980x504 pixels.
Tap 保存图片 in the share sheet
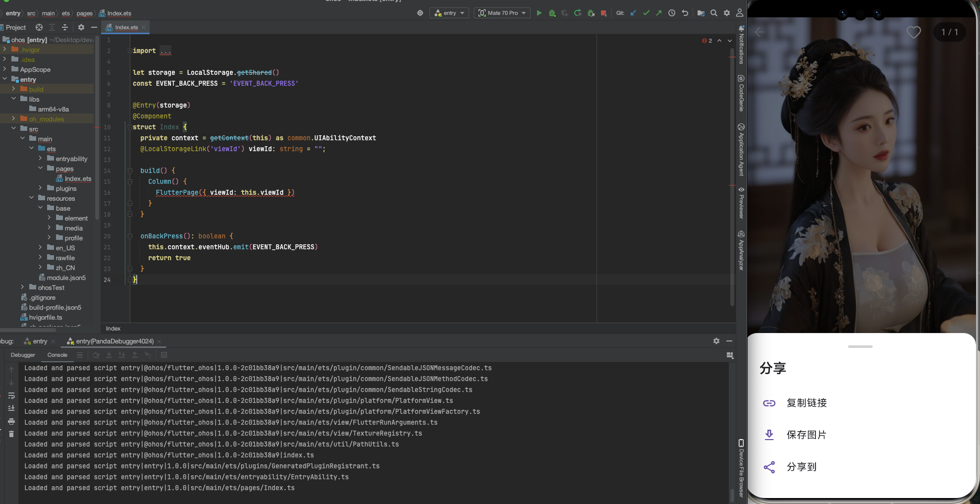(861, 435)
